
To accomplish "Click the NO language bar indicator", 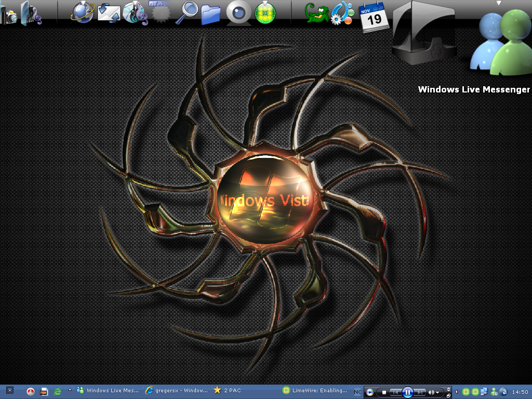I will point(357,392).
